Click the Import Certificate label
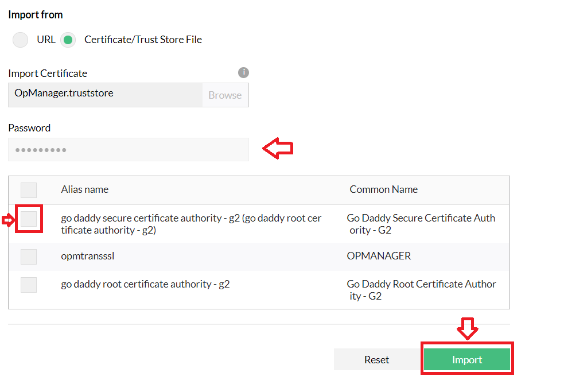Viewport: 564px width, 392px height. (x=48, y=73)
